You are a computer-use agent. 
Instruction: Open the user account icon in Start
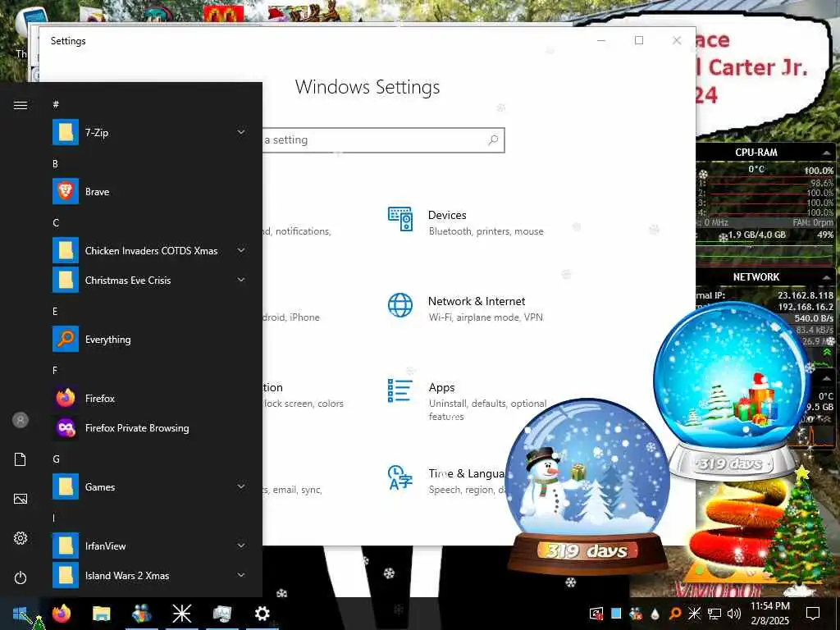click(x=21, y=420)
